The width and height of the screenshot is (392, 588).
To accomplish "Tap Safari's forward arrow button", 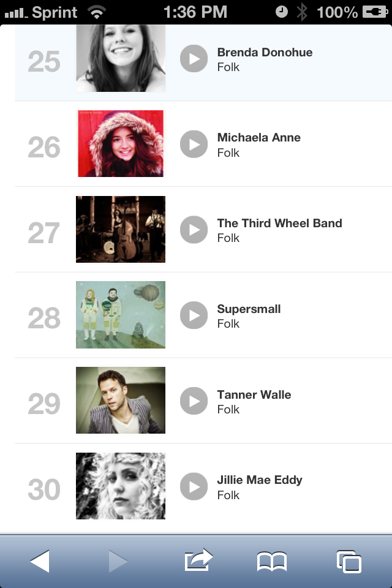I will point(118,561).
